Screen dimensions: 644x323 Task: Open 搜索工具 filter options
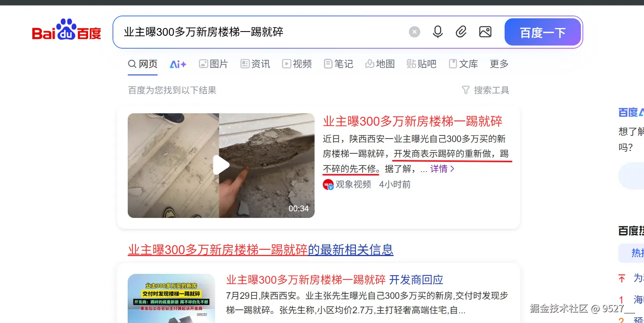pos(486,90)
